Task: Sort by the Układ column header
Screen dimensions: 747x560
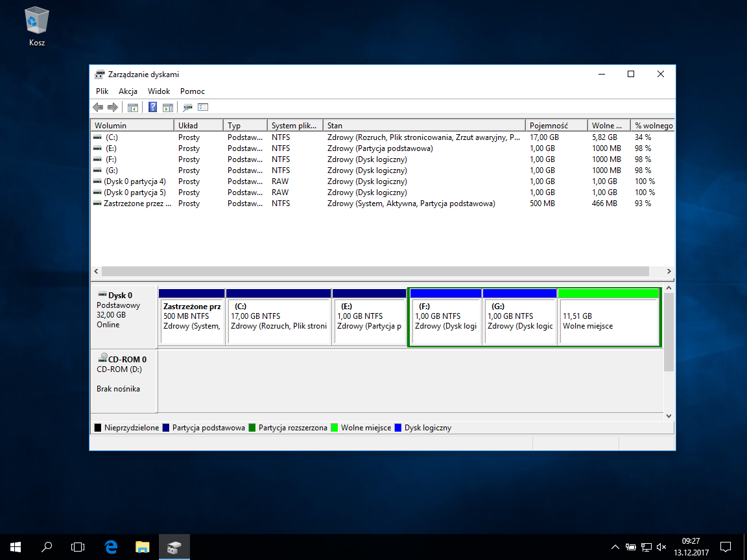Action: pos(198,125)
